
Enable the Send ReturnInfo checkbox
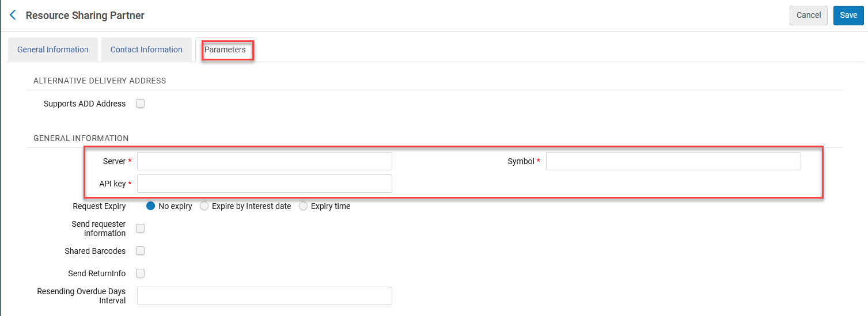click(x=140, y=273)
